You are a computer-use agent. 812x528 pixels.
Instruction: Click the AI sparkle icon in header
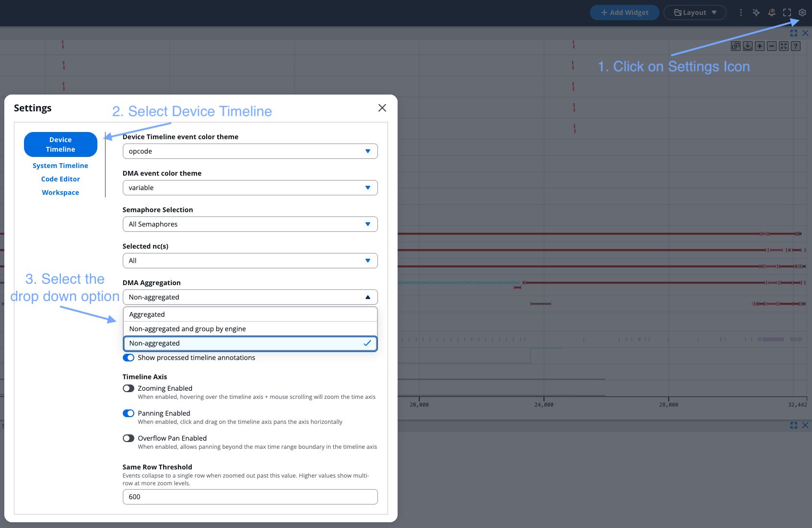(756, 12)
